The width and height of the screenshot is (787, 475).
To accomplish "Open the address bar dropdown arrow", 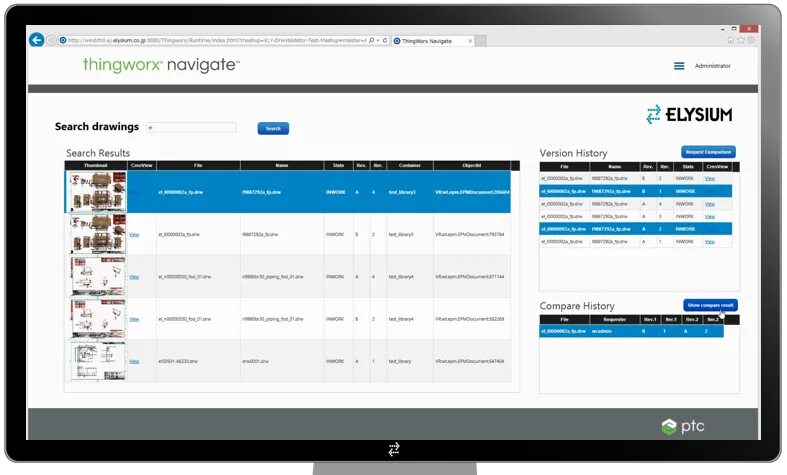I will (x=378, y=40).
